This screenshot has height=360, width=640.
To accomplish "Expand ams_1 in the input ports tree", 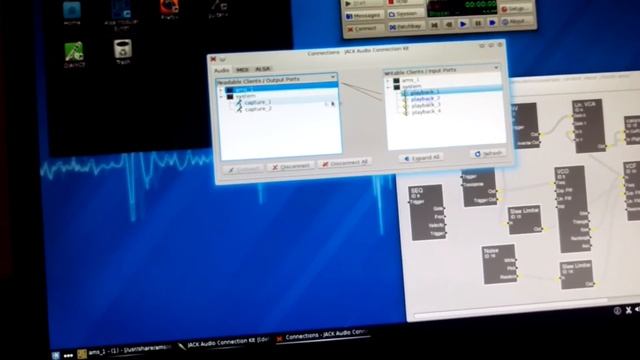I will pyautogui.click(x=388, y=81).
